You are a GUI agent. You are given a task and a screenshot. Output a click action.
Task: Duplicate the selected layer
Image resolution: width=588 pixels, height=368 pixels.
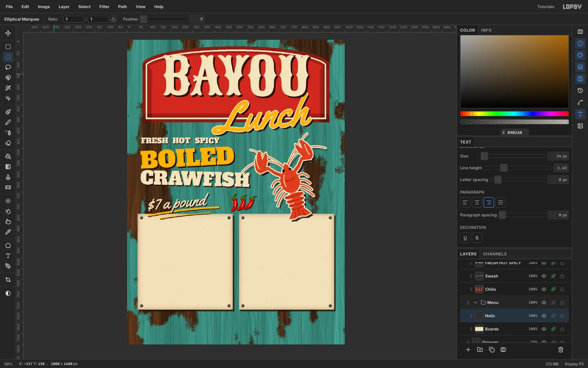point(492,350)
